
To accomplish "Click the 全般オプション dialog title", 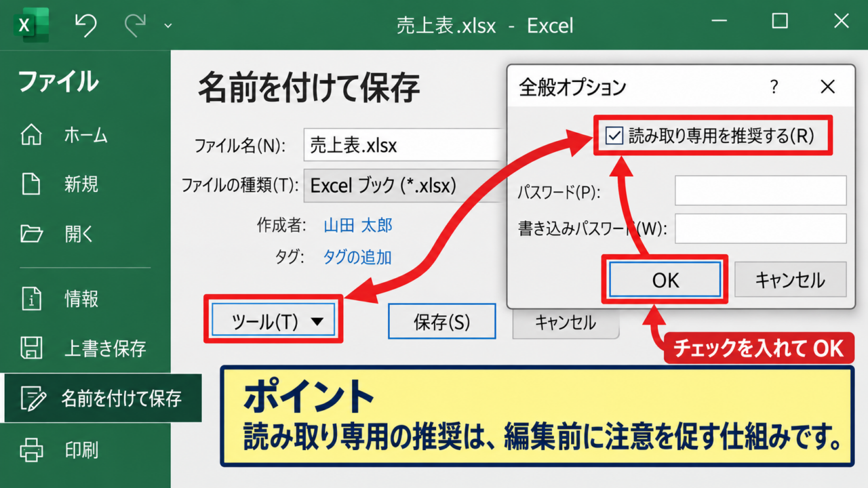I will coord(572,87).
